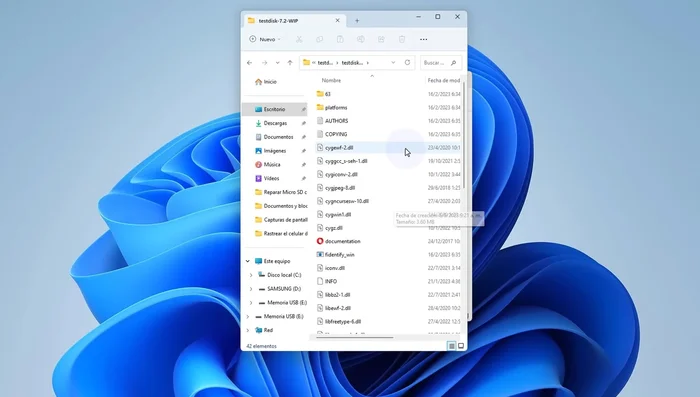Refresh the current folder view
The image size is (700, 397).
[x=407, y=63]
